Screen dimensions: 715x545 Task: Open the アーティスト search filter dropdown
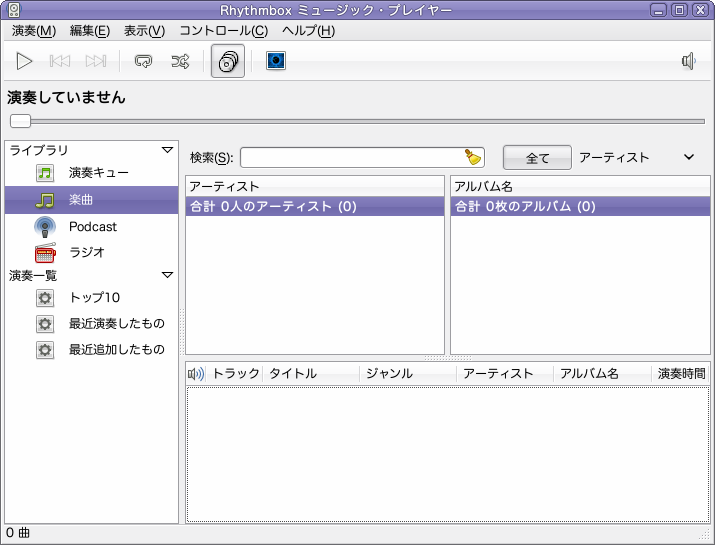point(637,157)
